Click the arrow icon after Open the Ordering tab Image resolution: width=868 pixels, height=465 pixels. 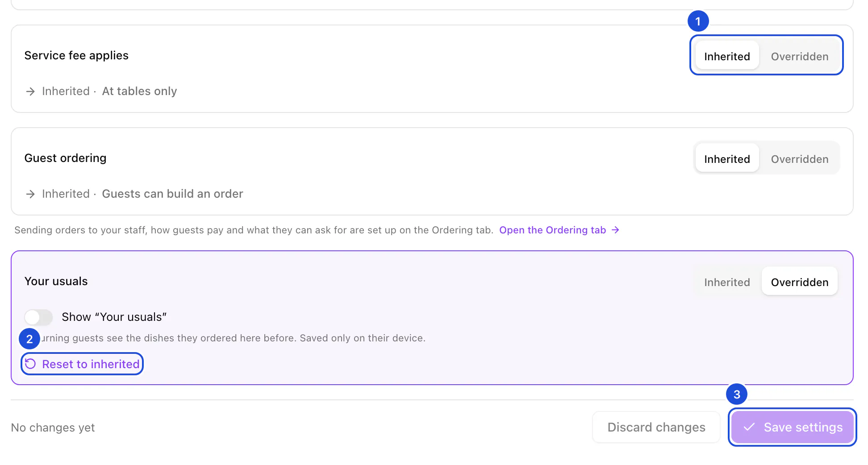tap(615, 230)
